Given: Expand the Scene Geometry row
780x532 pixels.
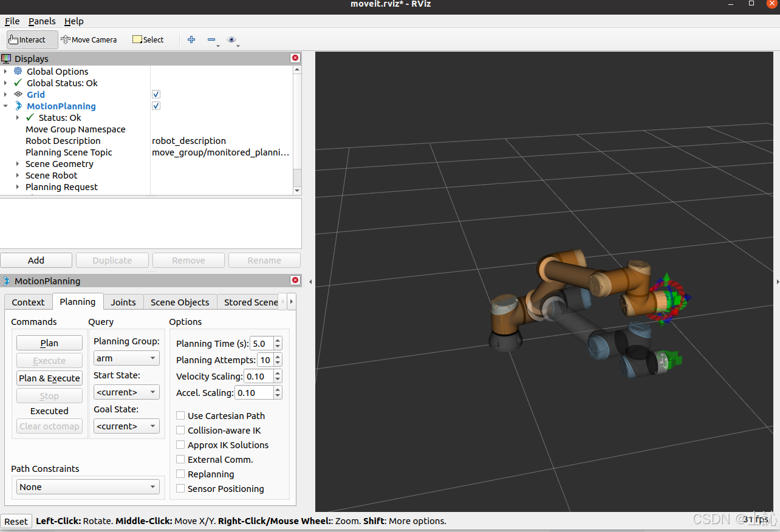Looking at the screenshot, I should tap(18, 163).
